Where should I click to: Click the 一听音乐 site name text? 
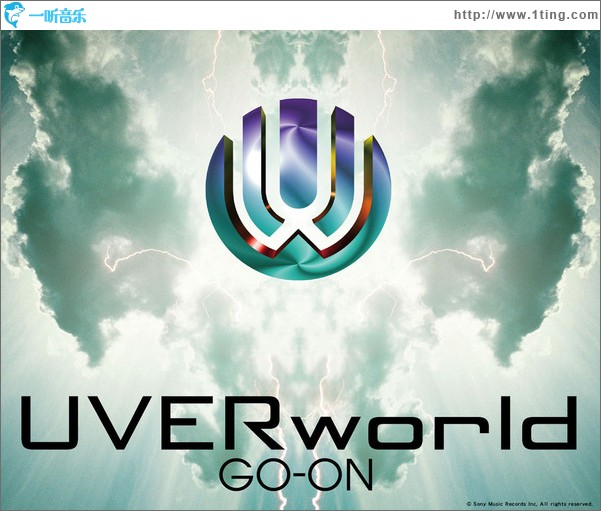[x=57, y=16]
